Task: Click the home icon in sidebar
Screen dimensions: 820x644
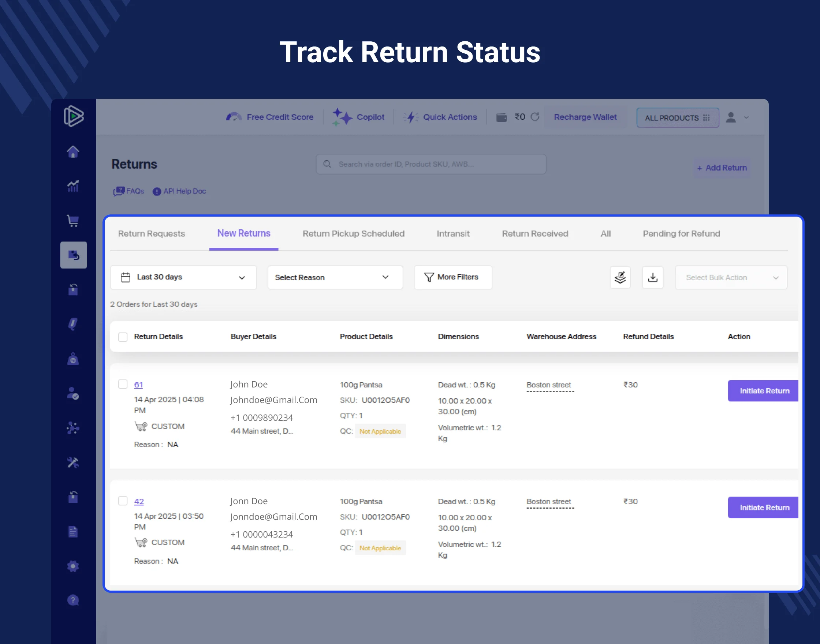Action: (x=73, y=151)
